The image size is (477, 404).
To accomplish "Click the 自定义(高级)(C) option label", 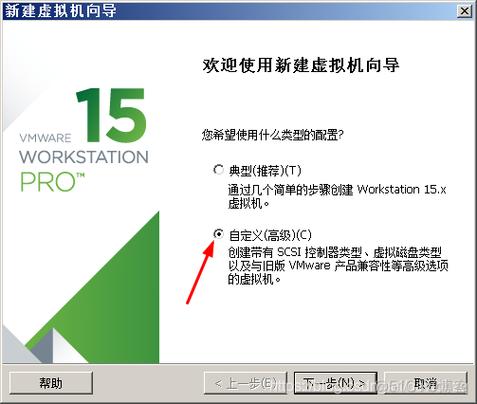I will tap(270, 235).
